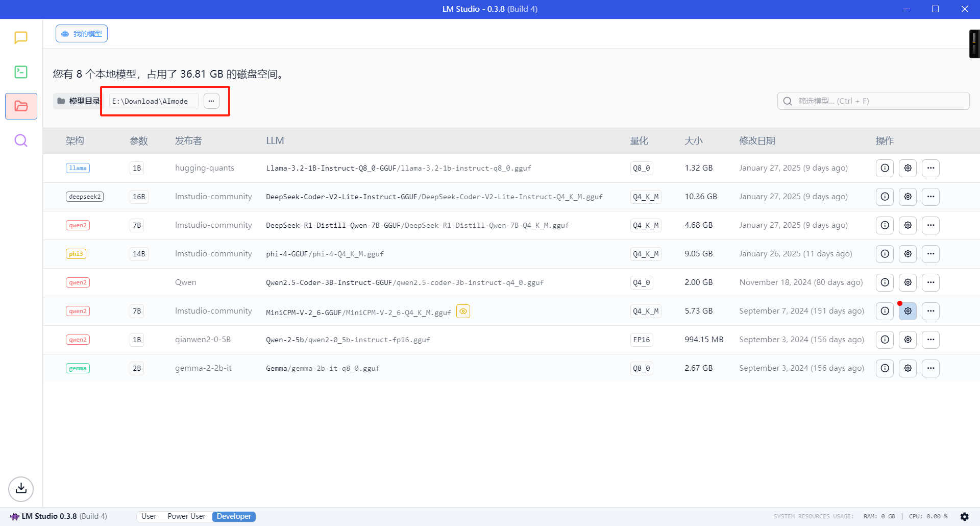Sort by LLM column header
Viewport: 980px width, 526px height.
click(275, 141)
